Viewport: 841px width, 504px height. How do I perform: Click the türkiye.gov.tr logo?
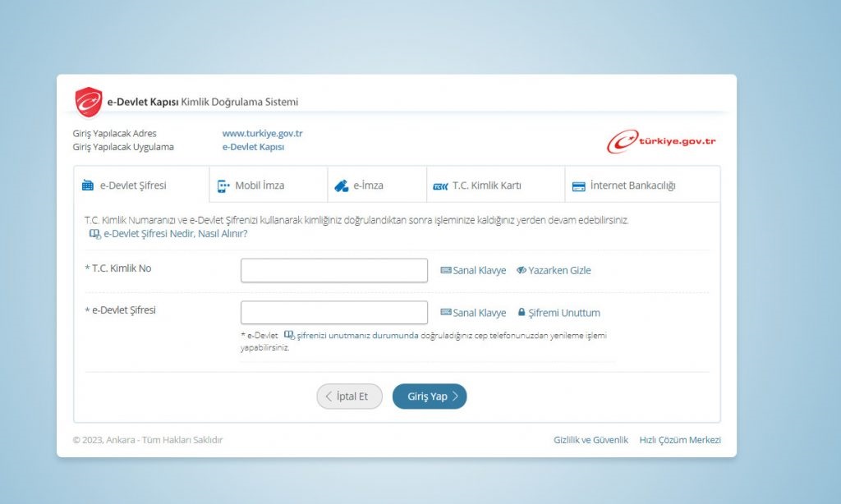click(661, 141)
